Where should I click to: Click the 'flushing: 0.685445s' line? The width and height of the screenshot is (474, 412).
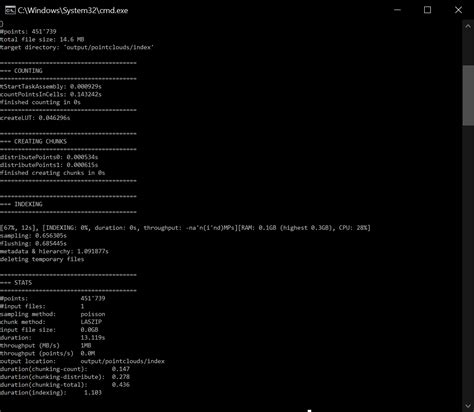point(33,243)
